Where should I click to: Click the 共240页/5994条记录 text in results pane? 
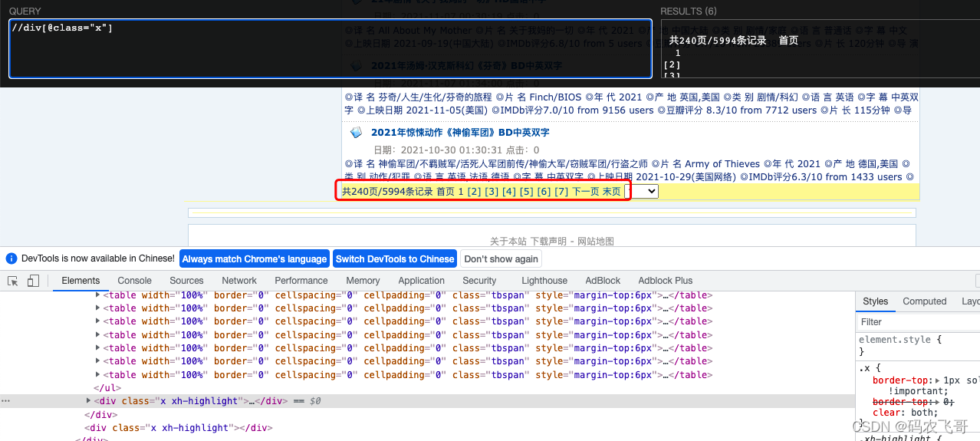[x=718, y=41]
